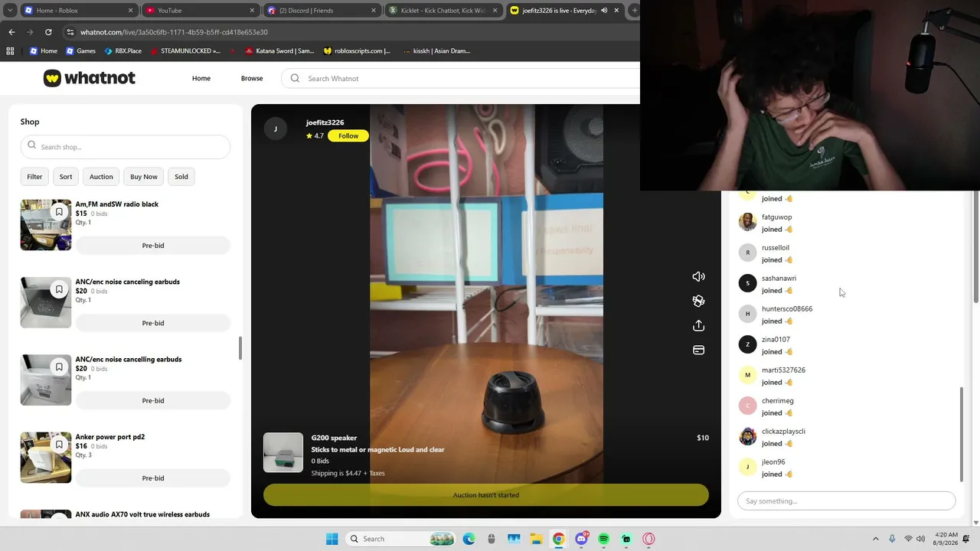Screen dimensions: 980x551
Task: Click the Say something chat input
Action: (846, 501)
